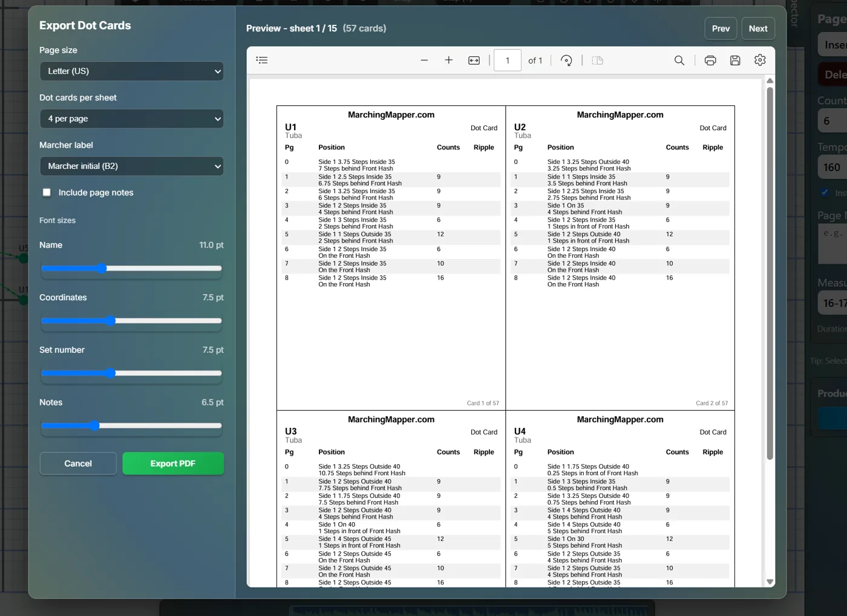
Task: Open the PDF page view icon
Action: [x=597, y=60]
